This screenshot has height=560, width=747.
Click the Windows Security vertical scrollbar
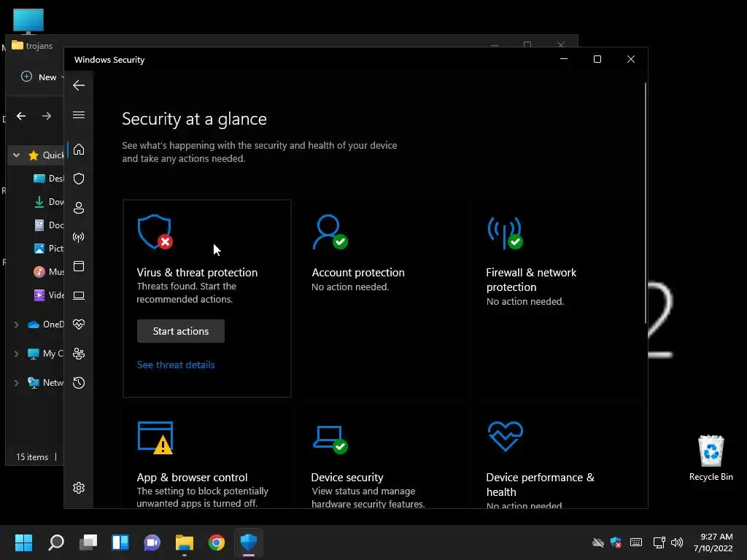[645, 203]
